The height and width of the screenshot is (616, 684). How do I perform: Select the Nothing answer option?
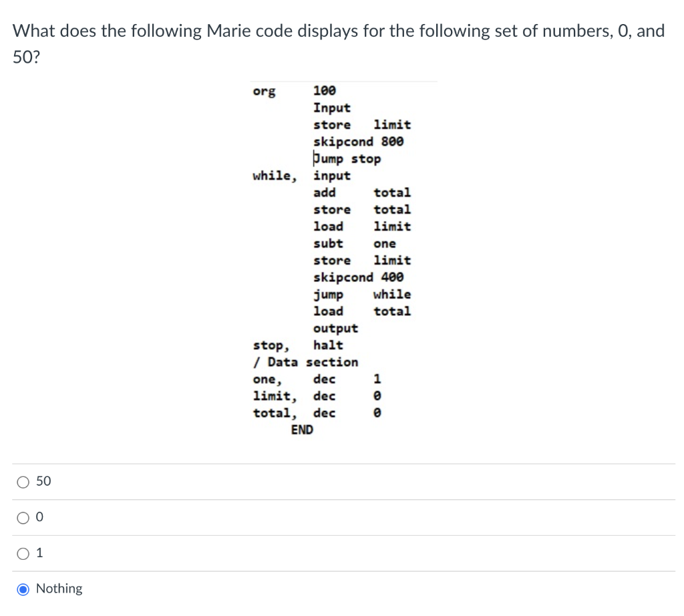click(x=22, y=589)
